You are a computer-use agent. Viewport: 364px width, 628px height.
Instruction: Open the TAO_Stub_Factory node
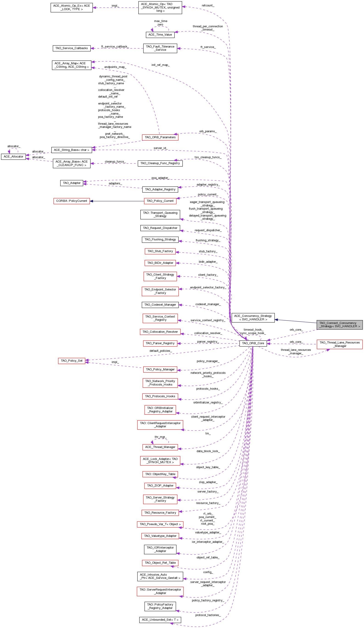pos(160,251)
